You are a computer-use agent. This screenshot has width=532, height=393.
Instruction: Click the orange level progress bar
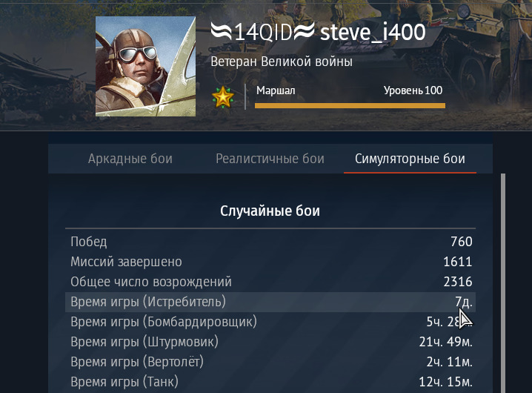pyautogui.click(x=350, y=105)
